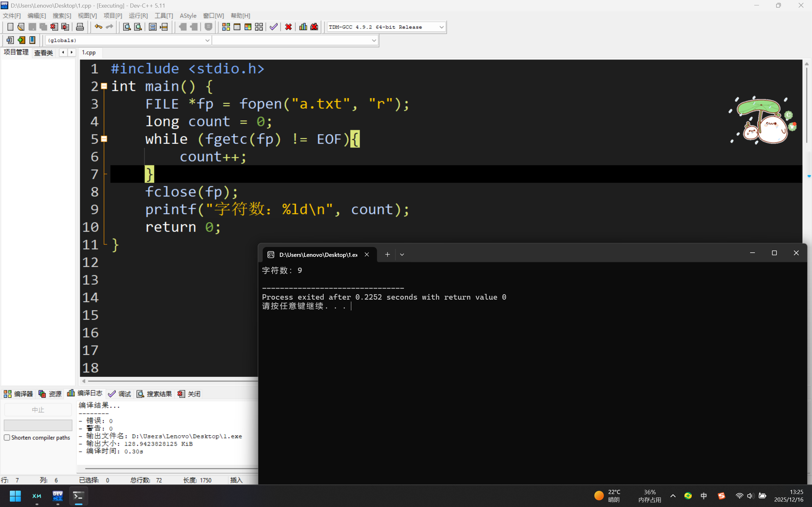
Task: Expand the (globals) scope dropdown
Action: [x=207, y=40]
